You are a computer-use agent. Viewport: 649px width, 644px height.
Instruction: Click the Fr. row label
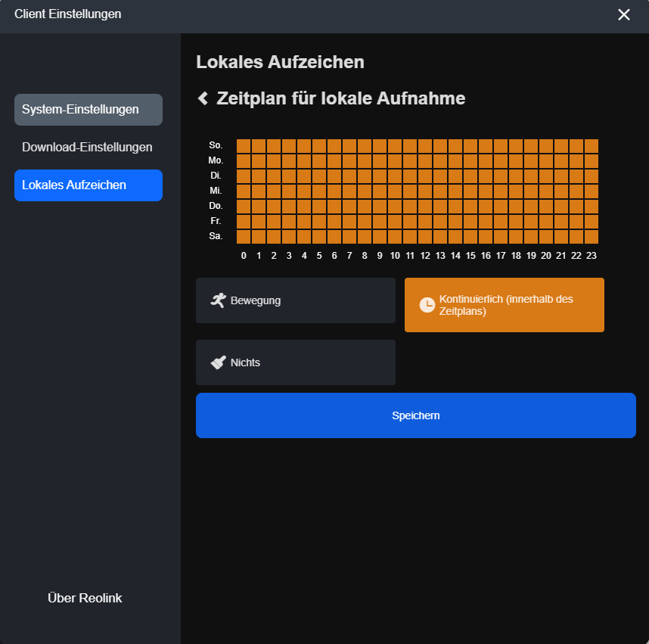(x=216, y=221)
